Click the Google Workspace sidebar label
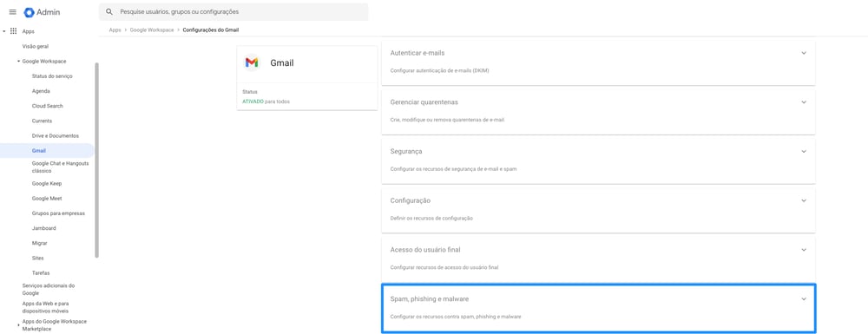The width and height of the screenshot is (868, 334). pyautogui.click(x=44, y=62)
